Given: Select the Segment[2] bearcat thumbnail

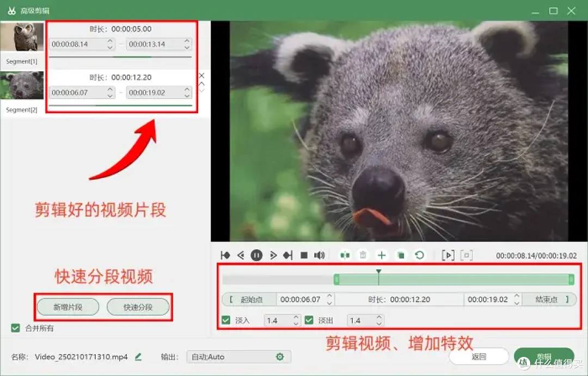Looking at the screenshot, I should [x=22, y=85].
